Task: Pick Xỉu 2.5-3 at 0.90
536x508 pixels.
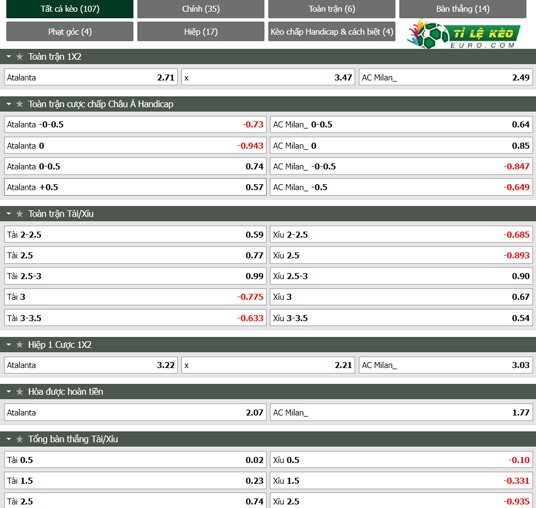Action: (401, 276)
